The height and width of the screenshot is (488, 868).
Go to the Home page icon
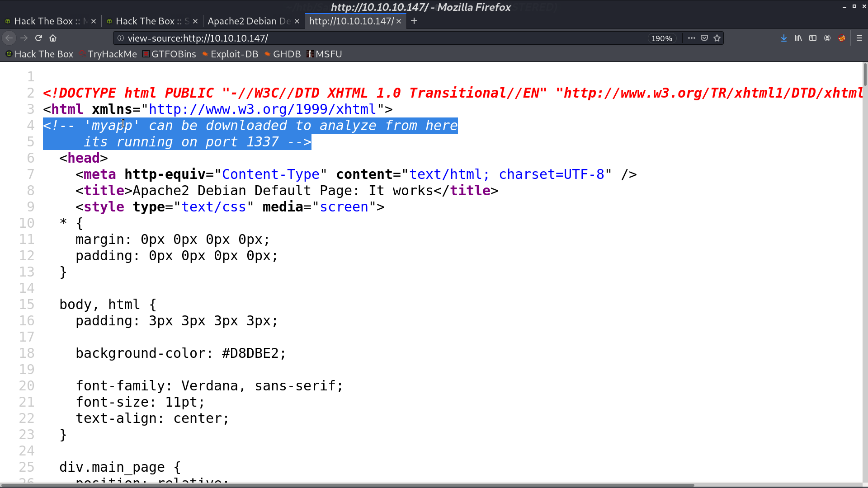pos(53,38)
